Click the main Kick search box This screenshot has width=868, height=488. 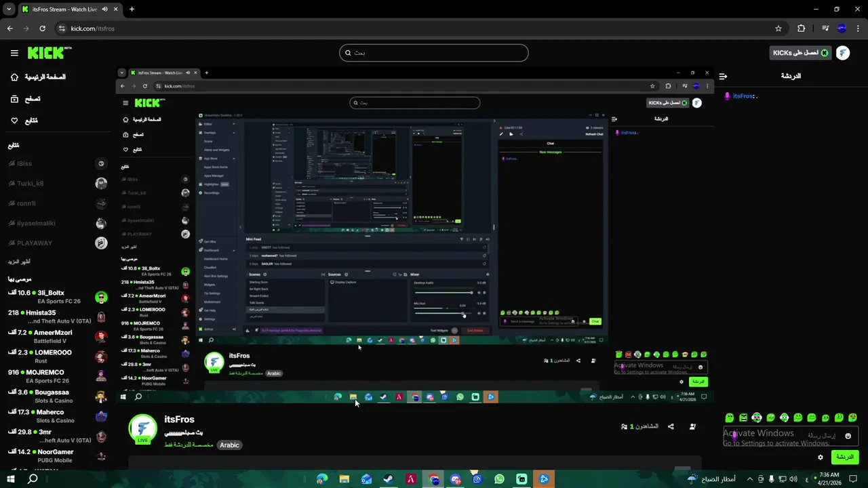434,53
